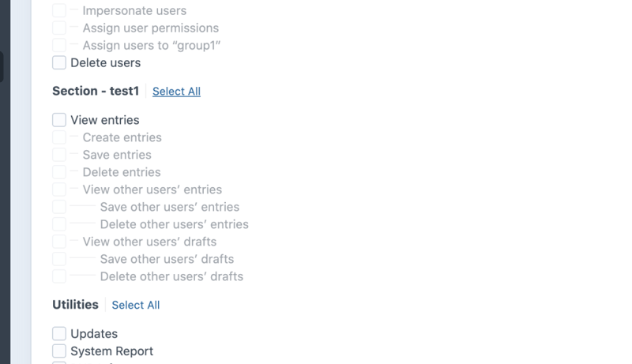Toggle the Save other users' entries checkbox
This screenshot has width=632, height=364.
[59, 207]
